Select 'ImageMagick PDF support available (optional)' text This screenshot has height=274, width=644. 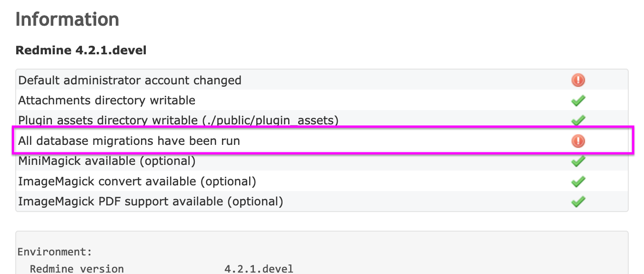pyautogui.click(x=151, y=202)
